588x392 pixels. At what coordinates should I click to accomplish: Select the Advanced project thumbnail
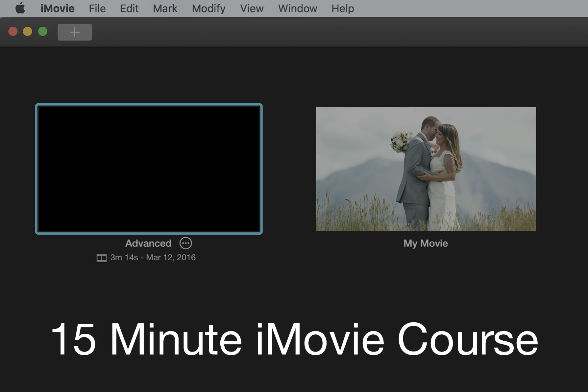coord(149,169)
